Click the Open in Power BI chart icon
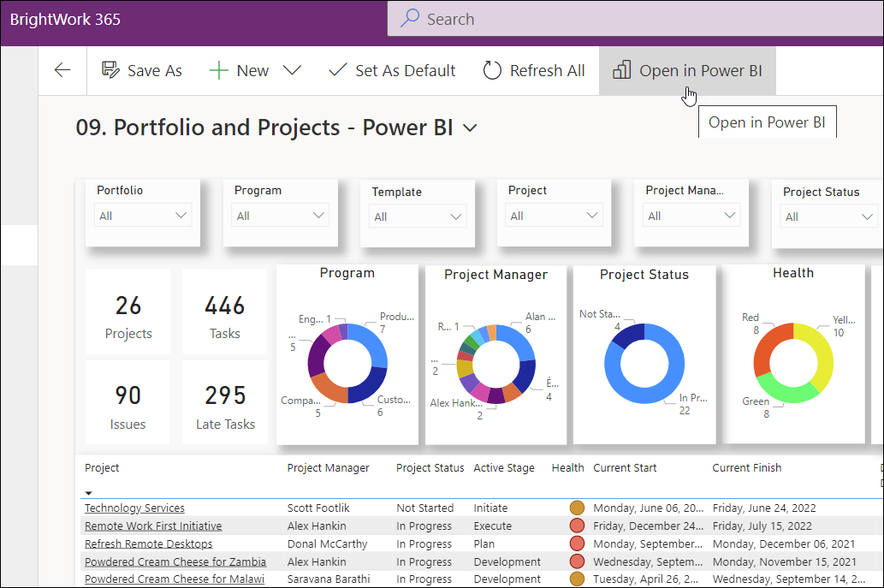Image resolution: width=884 pixels, height=588 pixels. 622,70
